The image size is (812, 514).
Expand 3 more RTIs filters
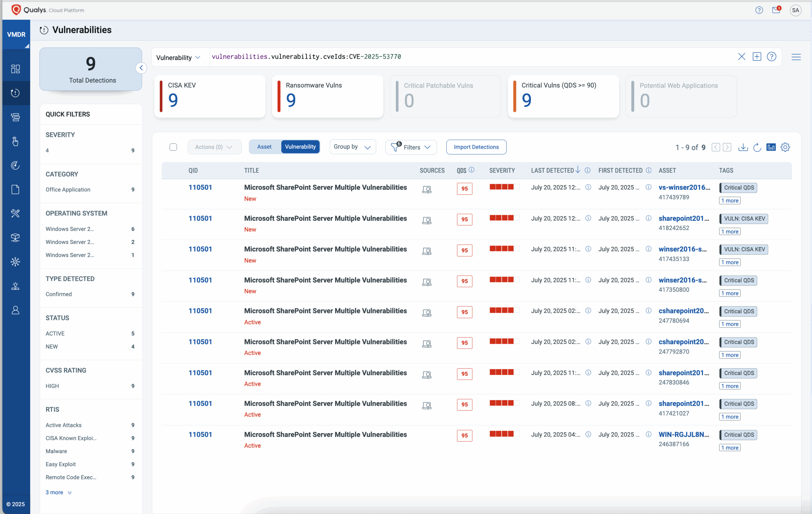(59, 492)
